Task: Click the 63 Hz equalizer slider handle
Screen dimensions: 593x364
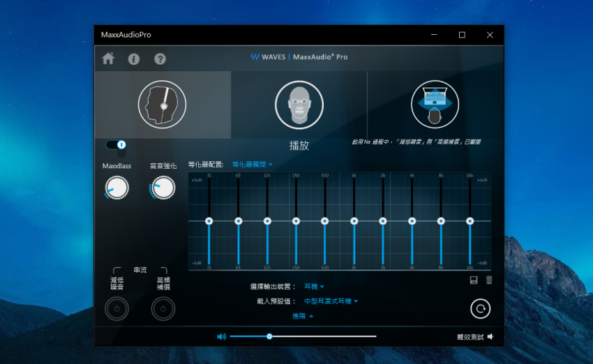Action: point(239,221)
